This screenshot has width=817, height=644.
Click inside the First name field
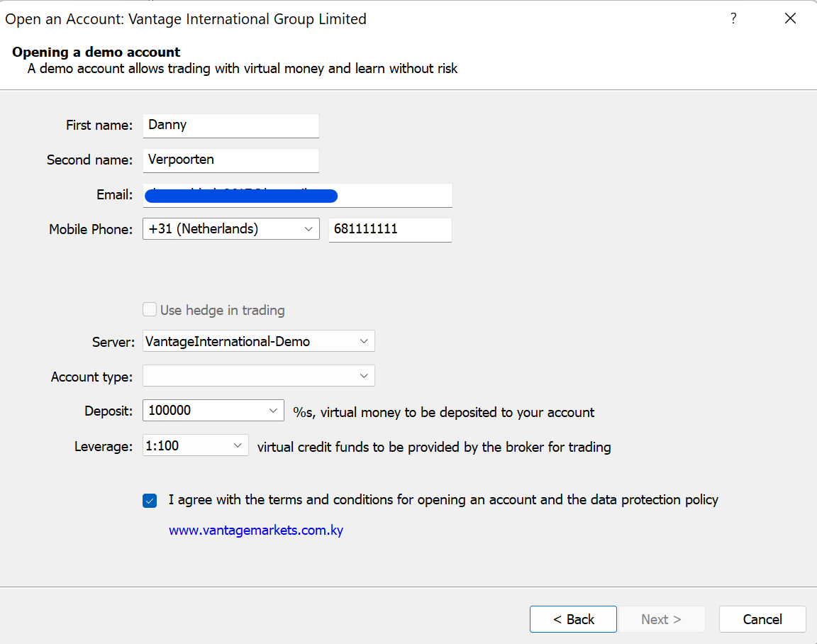click(x=230, y=125)
